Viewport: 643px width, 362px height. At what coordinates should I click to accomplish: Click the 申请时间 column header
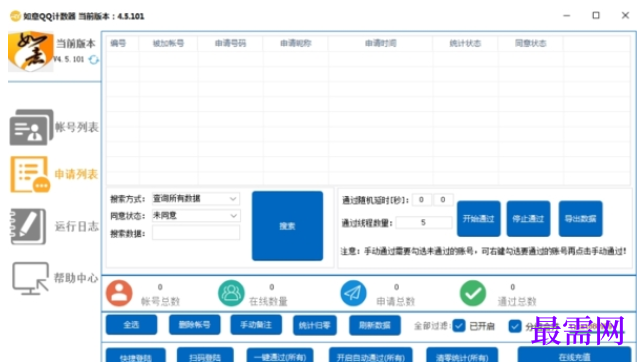(x=380, y=43)
